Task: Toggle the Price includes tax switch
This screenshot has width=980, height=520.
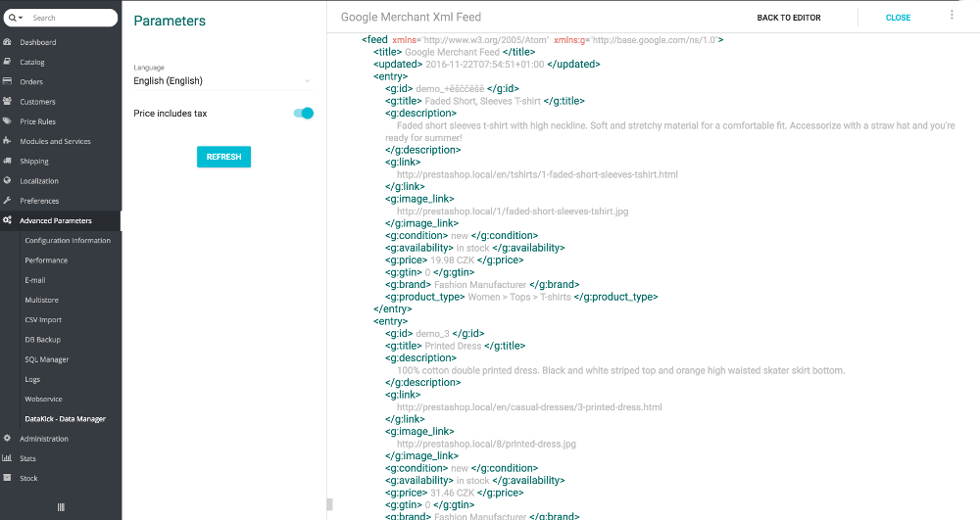Action: [303, 113]
